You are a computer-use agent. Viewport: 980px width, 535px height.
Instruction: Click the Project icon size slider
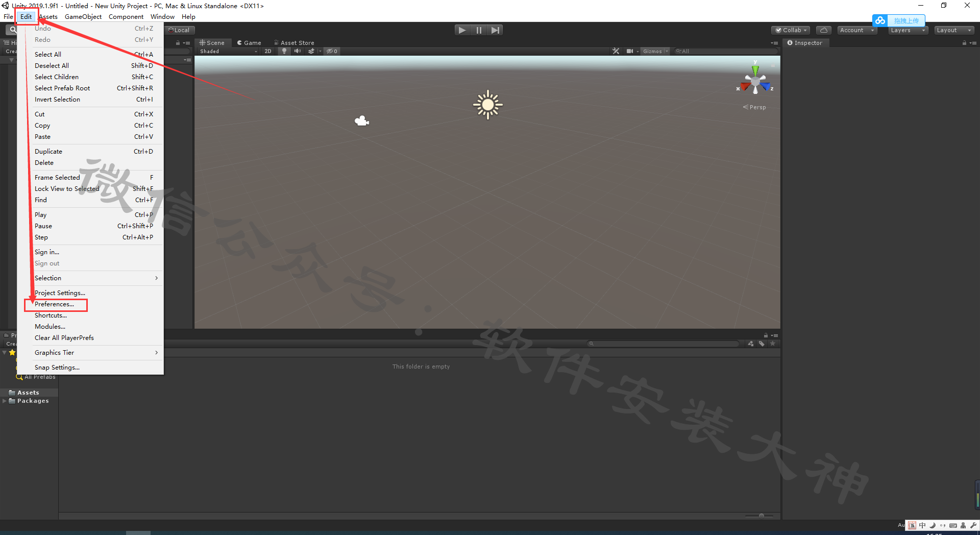pos(761,516)
